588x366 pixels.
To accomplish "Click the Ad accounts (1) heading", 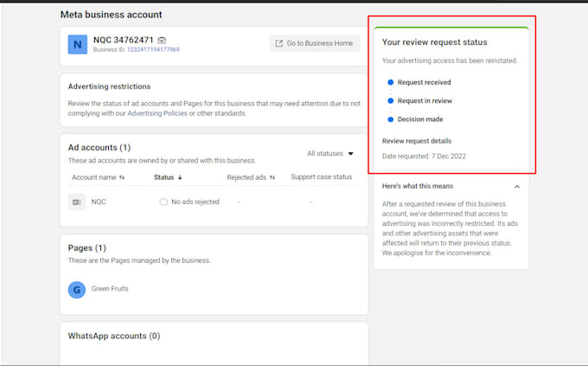I will [x=99, y=148].
